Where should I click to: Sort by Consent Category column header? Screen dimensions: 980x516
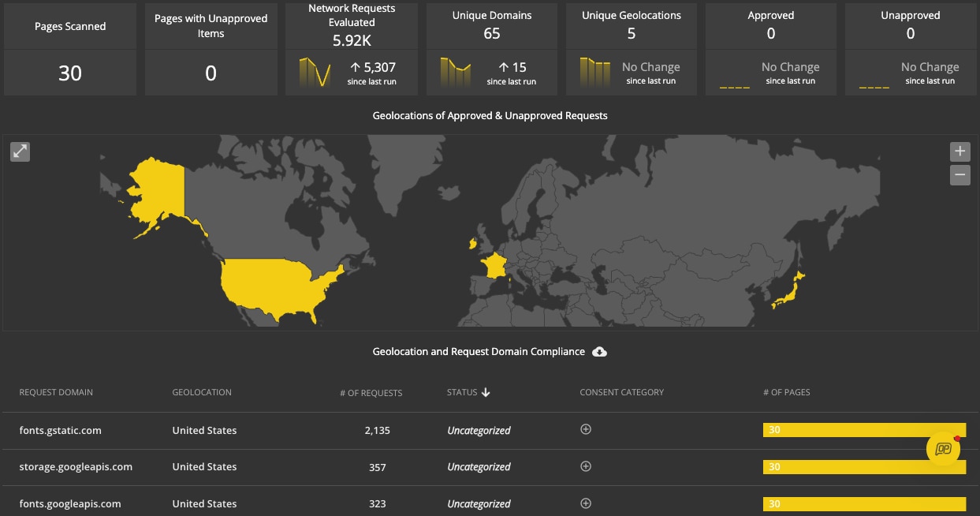pos(622,392)
